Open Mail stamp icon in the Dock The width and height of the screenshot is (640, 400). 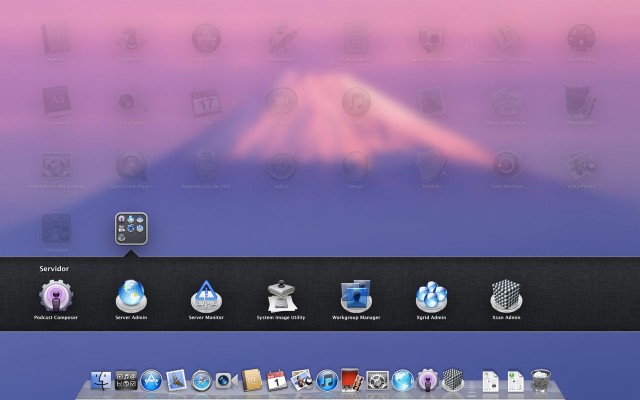tap(176, 380)
